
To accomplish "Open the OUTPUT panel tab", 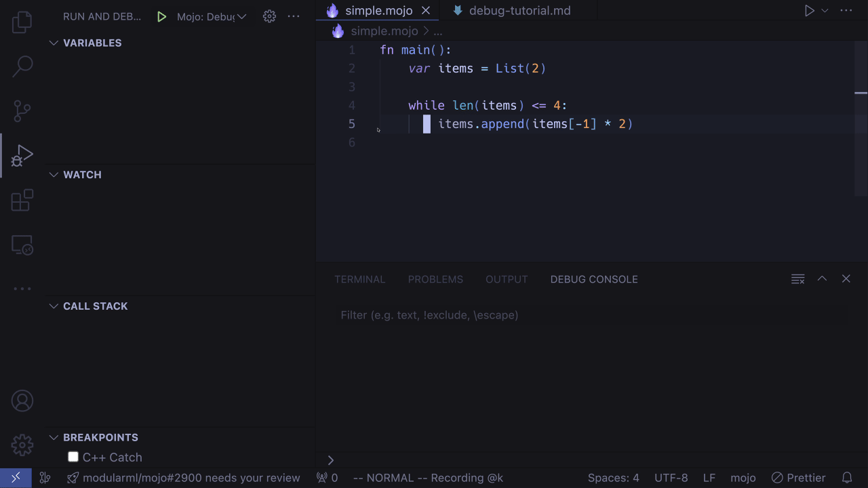I will pos(507,279).
